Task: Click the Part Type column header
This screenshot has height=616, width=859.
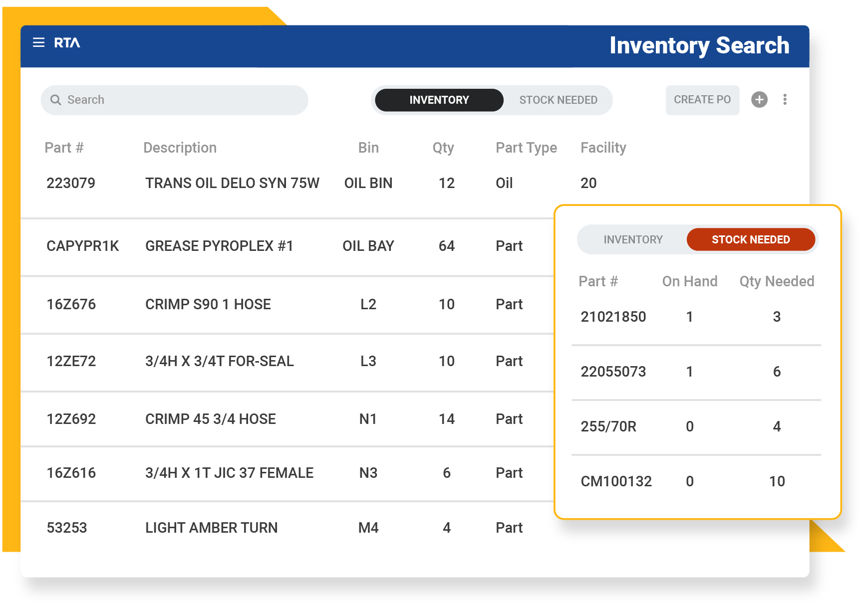Action: (x=526, y=148)
